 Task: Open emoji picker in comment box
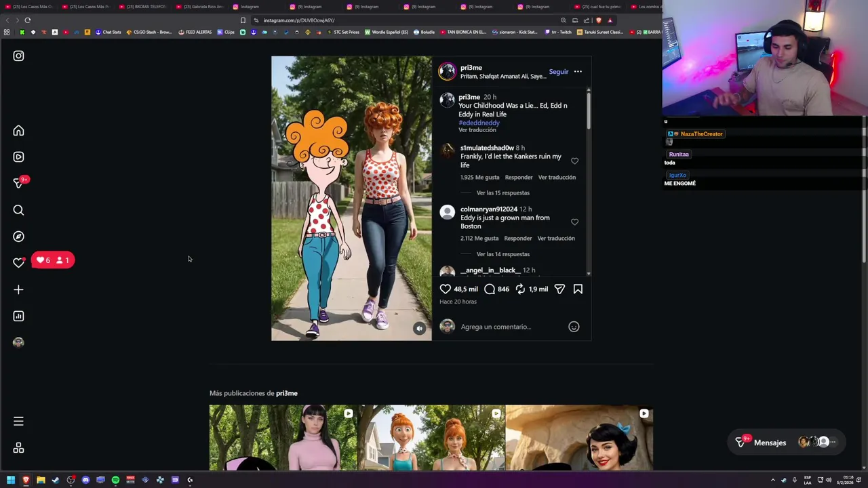(x=574, y=327)
